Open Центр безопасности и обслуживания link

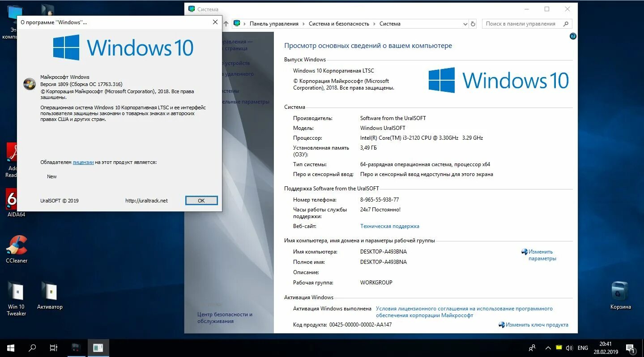point(225,318)
